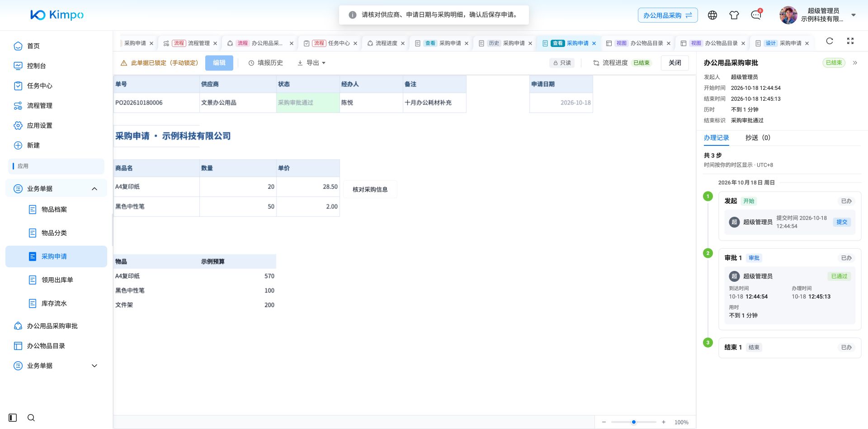The width and height of the screenshot is (868, 429).
Task: Close the 流程进度 tab
Action: (x=403, y=43)
